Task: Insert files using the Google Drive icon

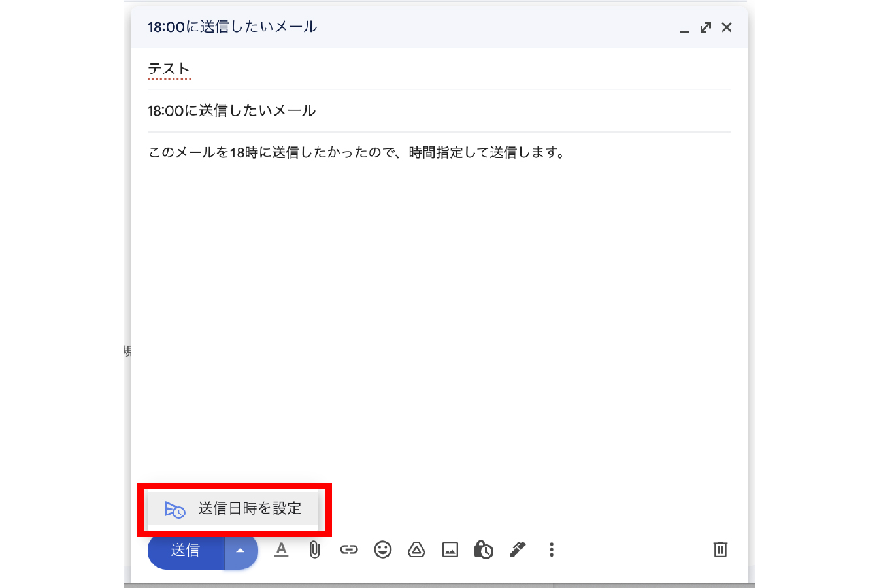Action: (x=416, y=549)
